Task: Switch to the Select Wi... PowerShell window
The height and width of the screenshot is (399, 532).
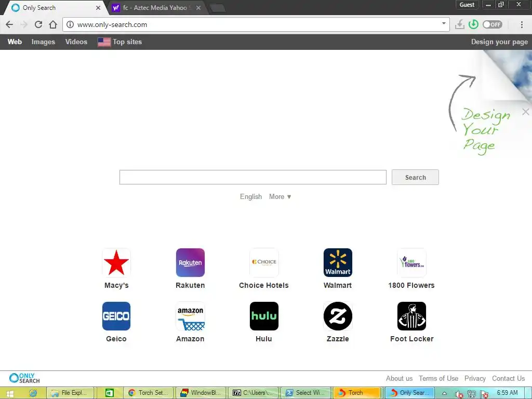Action: (x=305, y=393)
